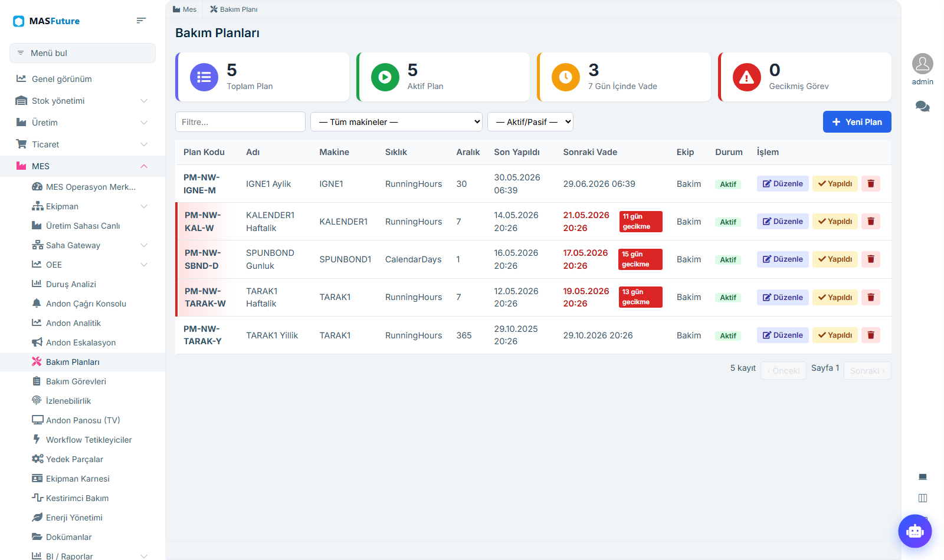Click the admin user avatar
The width and height of the screenshot is (944, 560).
pos(923,64)
